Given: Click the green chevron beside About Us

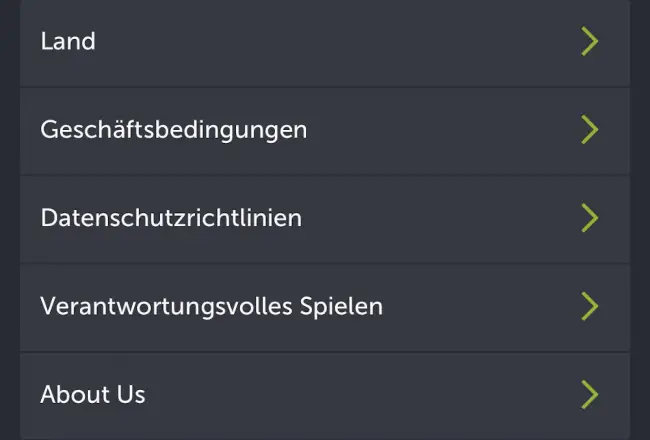Looking at the screenshot, I should click(589, 394).
